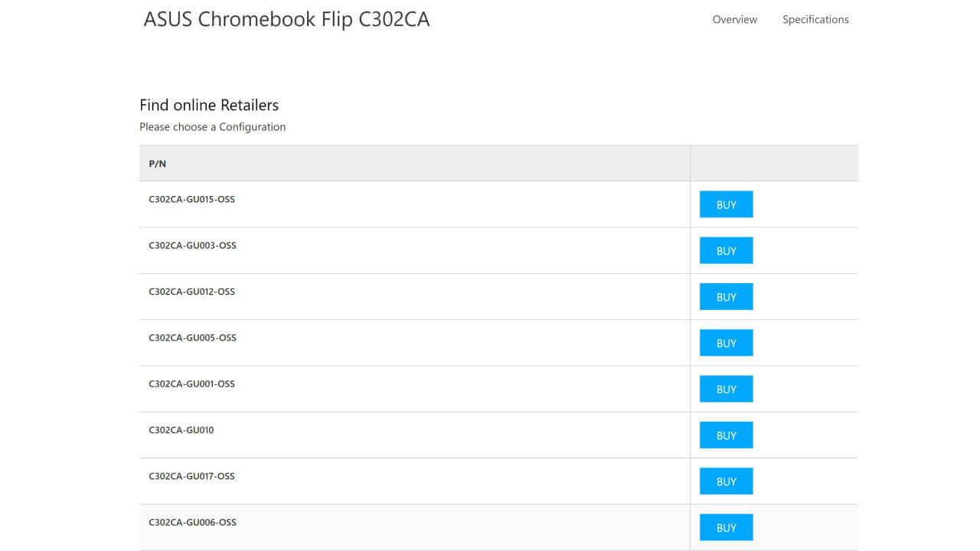Click the ASUS Chromebook Flip C302CA title
This screenshot has height=551, width=980.
[286, 19]
